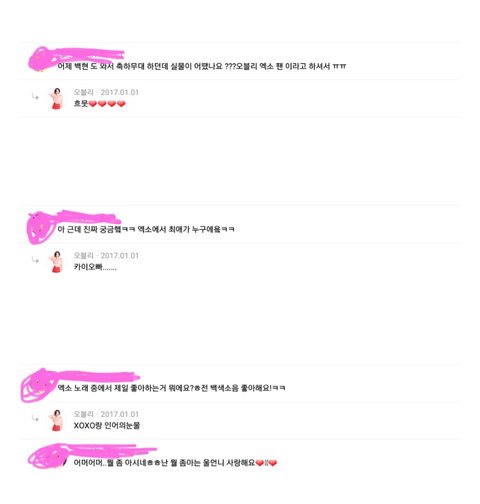This screenshot has width=480, height=504.
Task: Select the 어머어머..뭘 좀 아시네 comment
Action: (x=175, y=463)
